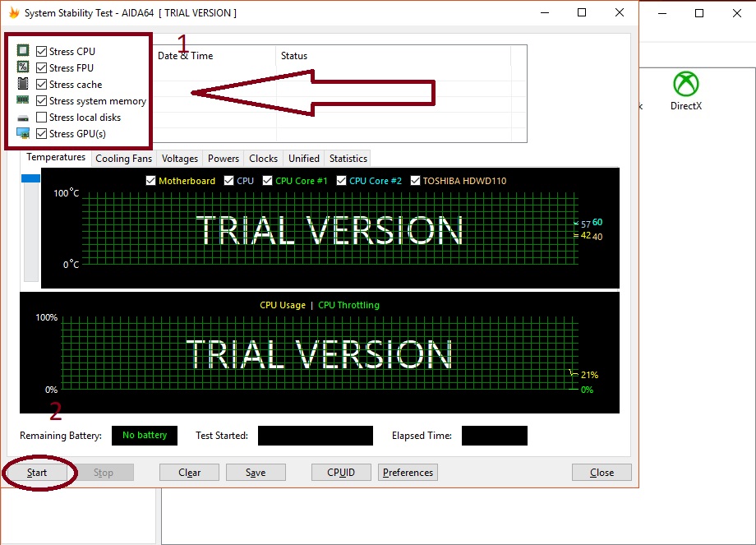This screenshot has width=756, height=545.
Task: Toggle the Motherboard temperature graph checkbox
Action: pos(150,180)
